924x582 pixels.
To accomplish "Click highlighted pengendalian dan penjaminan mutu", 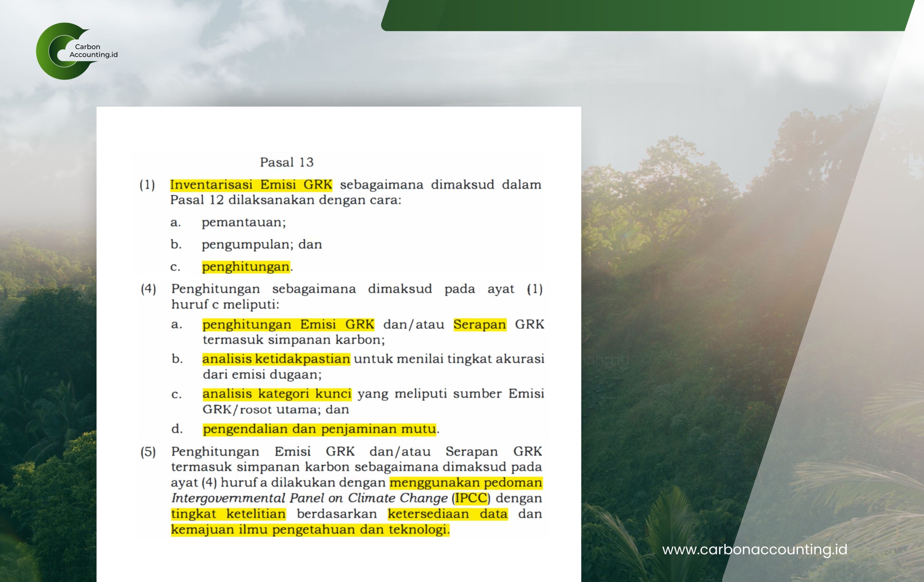I will pyautogui.click(x=319, y=429).
